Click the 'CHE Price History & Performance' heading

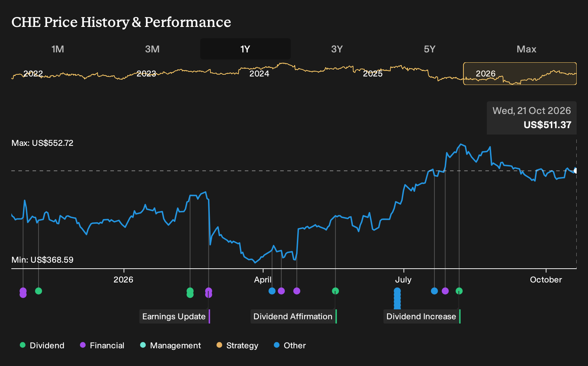(121, 22)
